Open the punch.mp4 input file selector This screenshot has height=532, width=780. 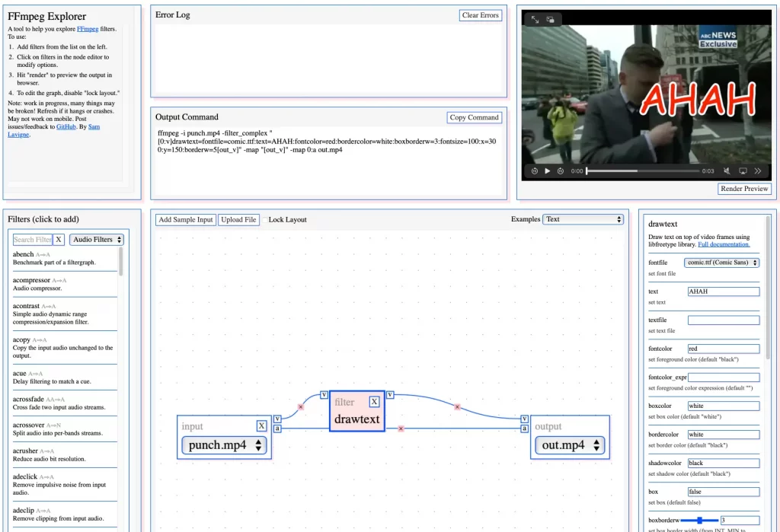[x=225, y=445]
